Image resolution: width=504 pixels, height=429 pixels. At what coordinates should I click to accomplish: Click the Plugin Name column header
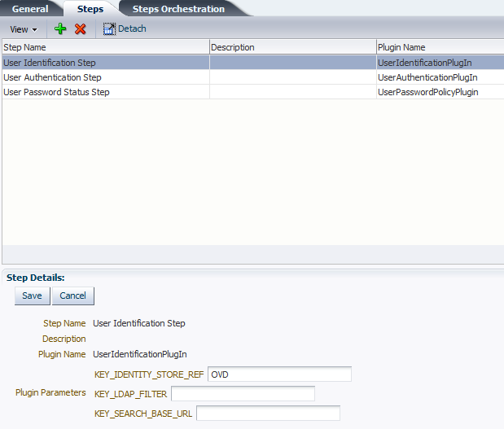coord(440,47)
